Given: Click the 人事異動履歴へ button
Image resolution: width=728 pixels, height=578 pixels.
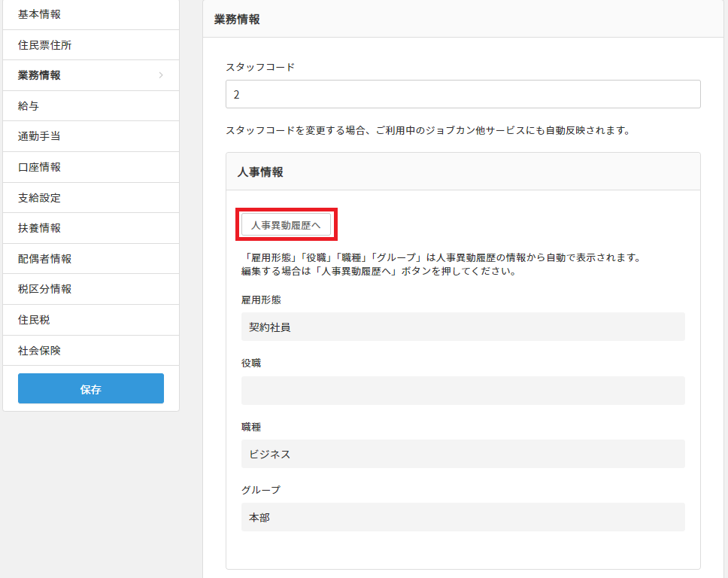Looking at the screenshot, I should coord(286,224).
